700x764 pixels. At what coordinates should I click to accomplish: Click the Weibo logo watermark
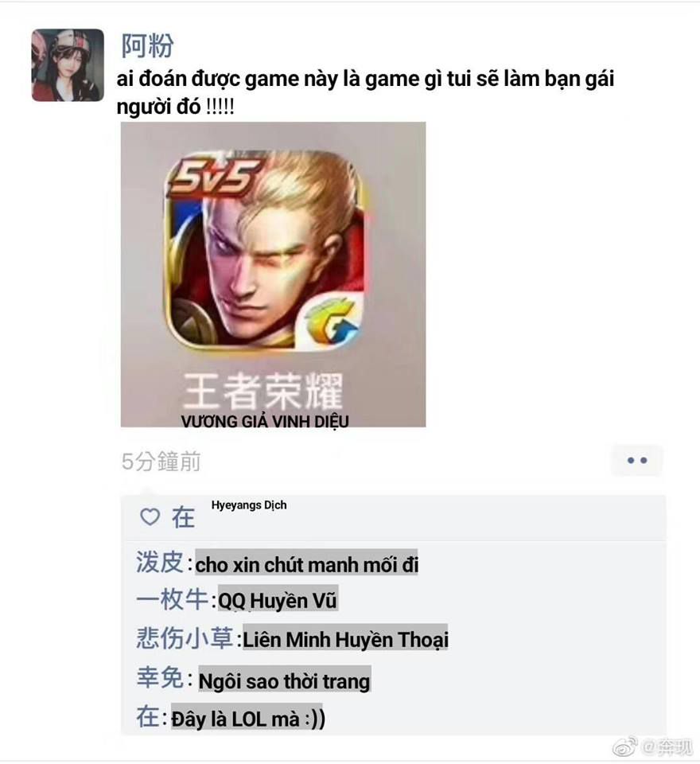pos(625,747)
